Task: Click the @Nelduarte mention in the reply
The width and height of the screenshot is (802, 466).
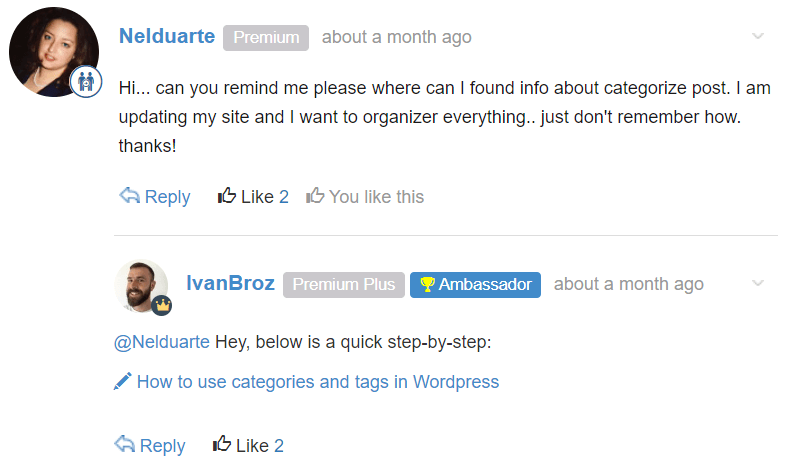Action: (x=162, y=342)
